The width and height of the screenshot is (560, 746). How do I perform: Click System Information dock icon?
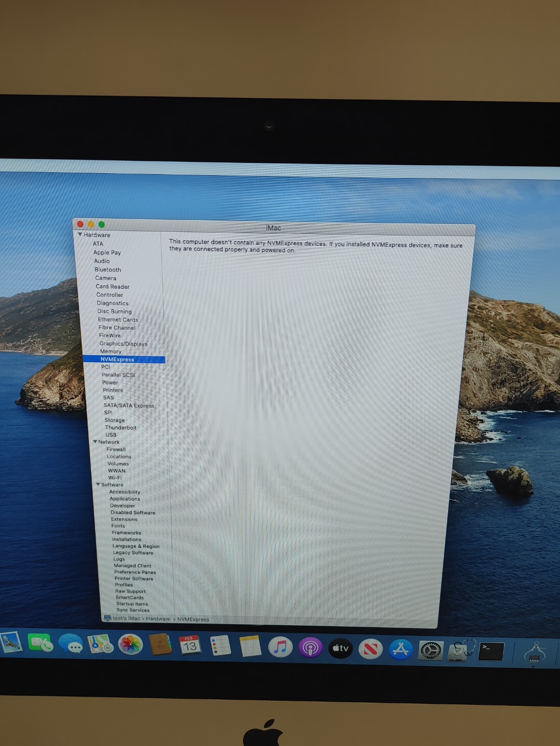[535, 652]
